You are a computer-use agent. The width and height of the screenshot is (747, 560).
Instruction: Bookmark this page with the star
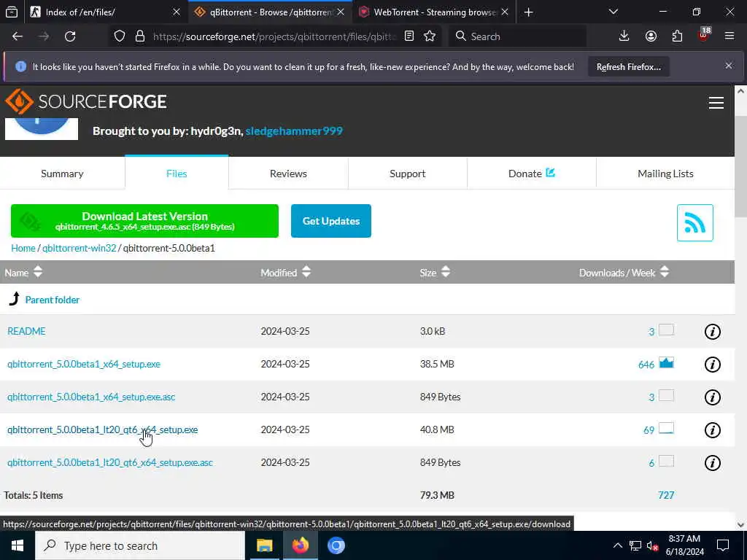point(430,36)
